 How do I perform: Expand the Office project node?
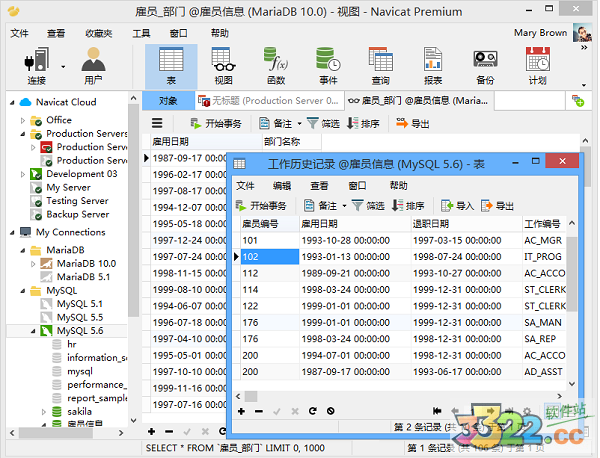tap(23, 121)
